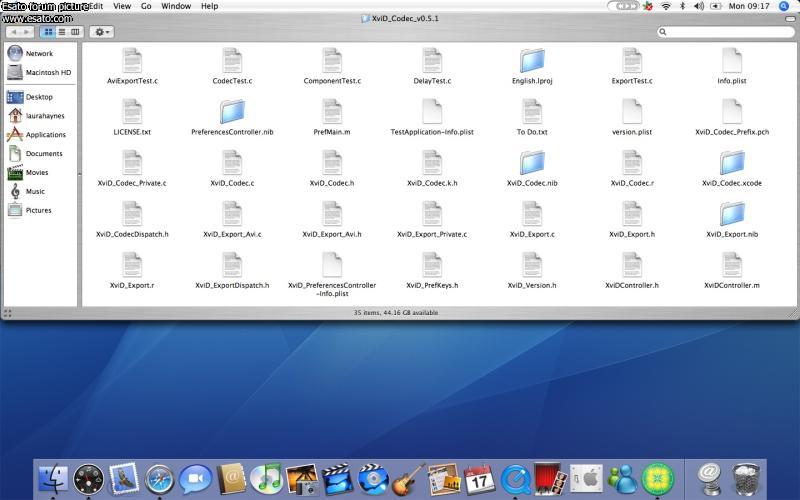Open the Edit menu

96,6
